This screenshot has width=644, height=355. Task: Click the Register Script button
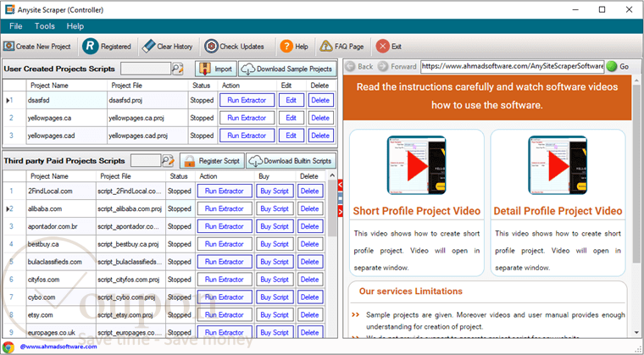click(213, 161)
